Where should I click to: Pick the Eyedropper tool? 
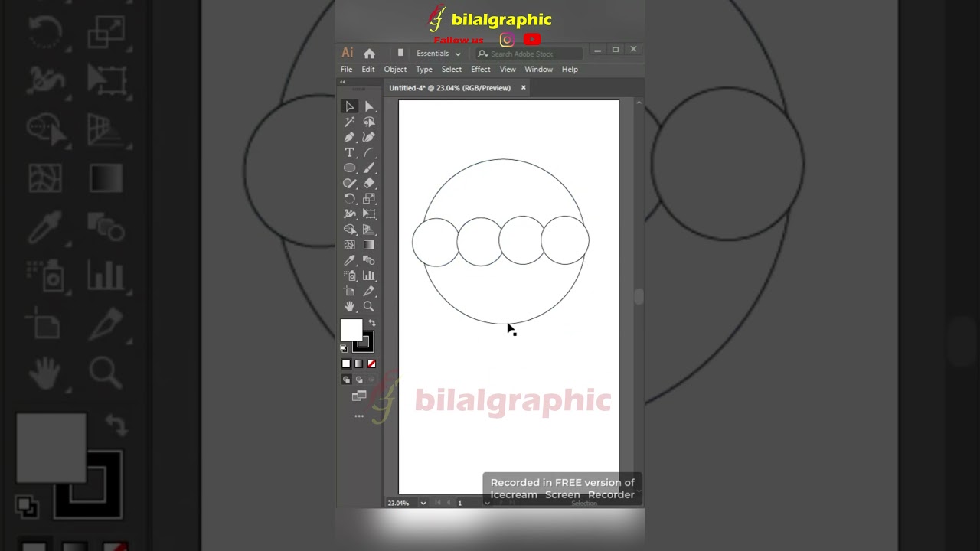(350, 260)
